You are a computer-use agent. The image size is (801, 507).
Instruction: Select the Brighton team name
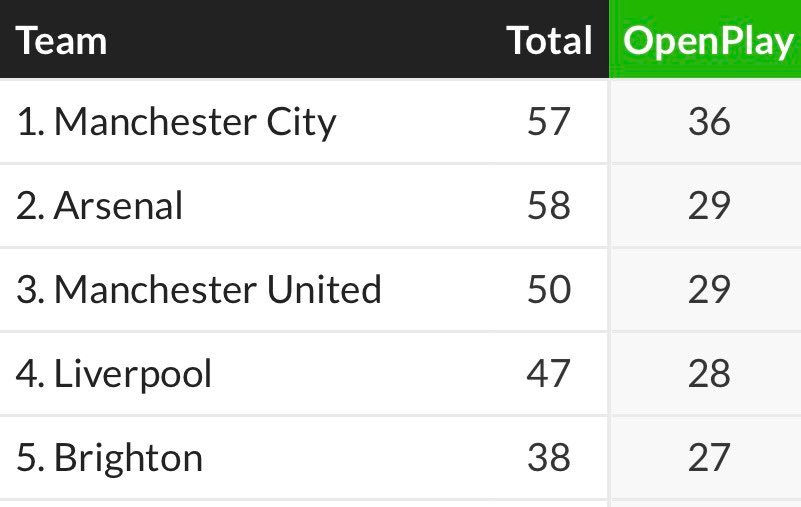(x=128, y=458)
